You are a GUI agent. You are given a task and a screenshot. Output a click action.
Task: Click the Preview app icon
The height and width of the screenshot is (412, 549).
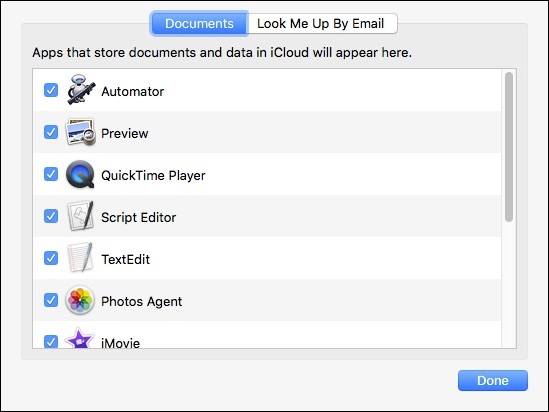click(81, 132)
